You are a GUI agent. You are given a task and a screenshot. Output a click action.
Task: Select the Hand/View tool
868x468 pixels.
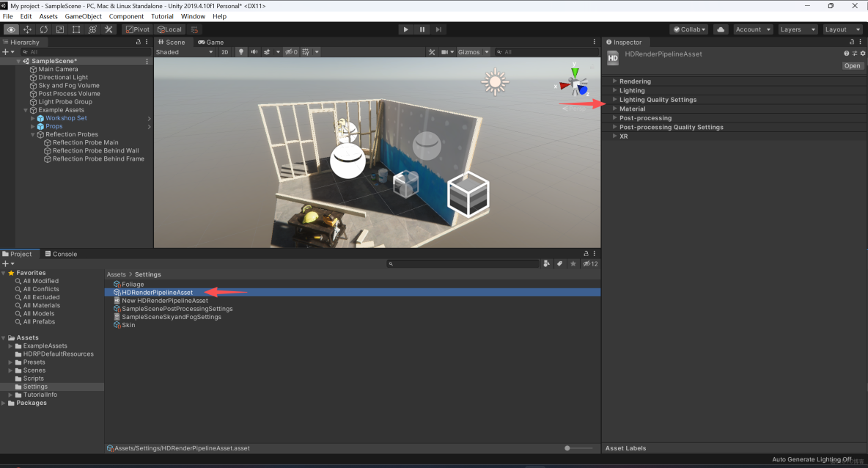coord(11,29)
